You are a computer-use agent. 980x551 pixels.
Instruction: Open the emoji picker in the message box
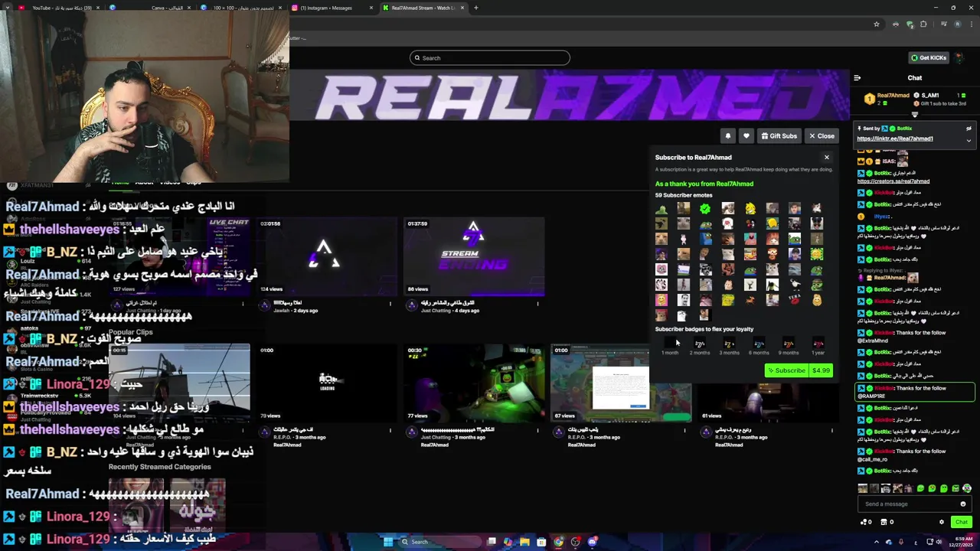coord(963,504)
